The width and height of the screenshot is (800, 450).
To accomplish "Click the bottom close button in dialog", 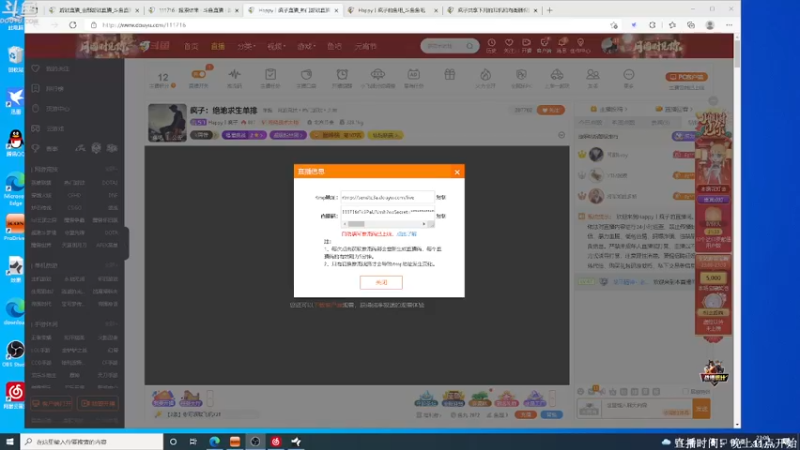I will (x=381, y=282).
